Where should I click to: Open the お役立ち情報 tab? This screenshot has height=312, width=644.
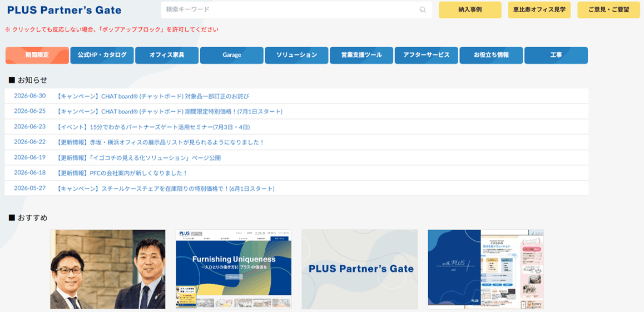pos(491,56)
